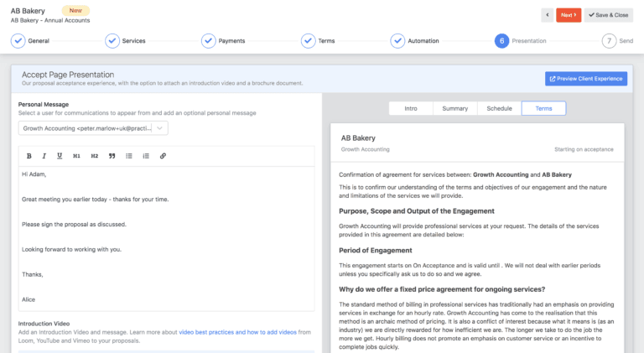
Task: Switch to the Intro tab
Action: coord(411,108)
